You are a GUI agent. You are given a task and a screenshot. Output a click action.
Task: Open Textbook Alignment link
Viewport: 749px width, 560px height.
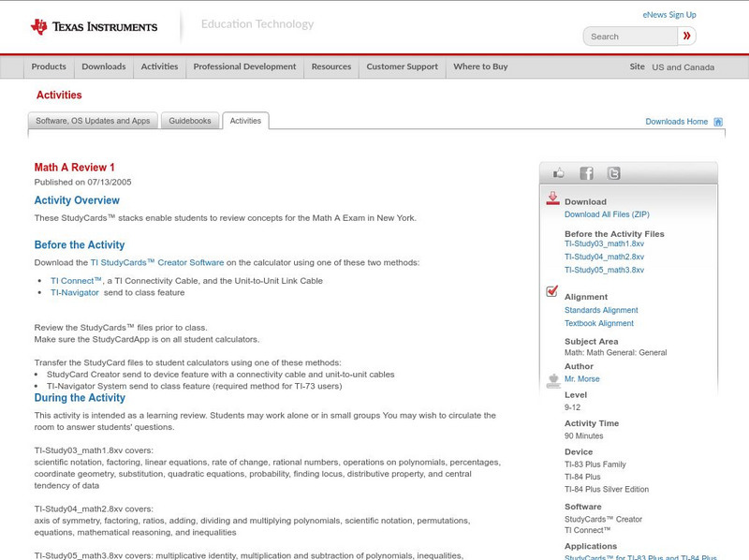(599, 323)
